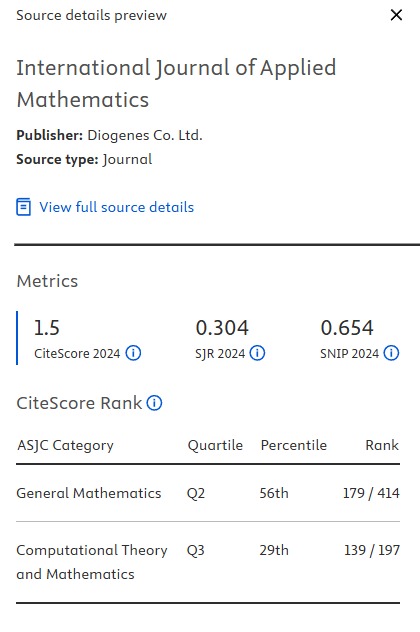Select the SNIP value 0.654
This screenshot has height=632, width=420.
[x=347, y=327]
